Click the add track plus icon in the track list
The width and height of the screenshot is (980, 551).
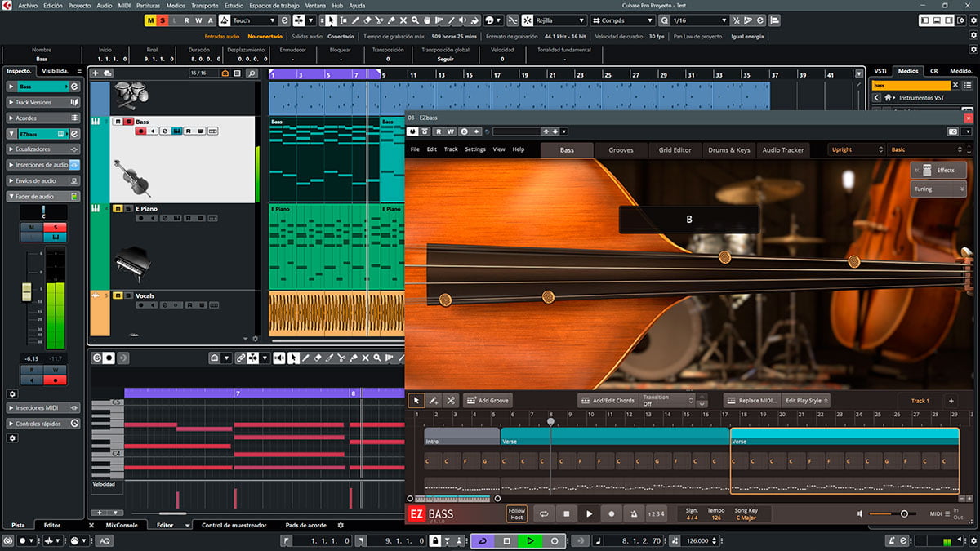[96, 73]
